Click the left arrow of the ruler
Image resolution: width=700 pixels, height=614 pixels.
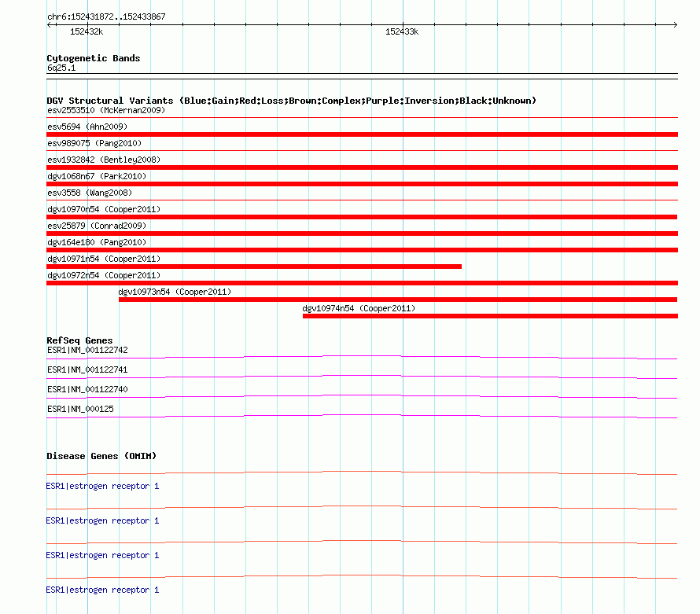pyautogui.click(x=49, y=25)
